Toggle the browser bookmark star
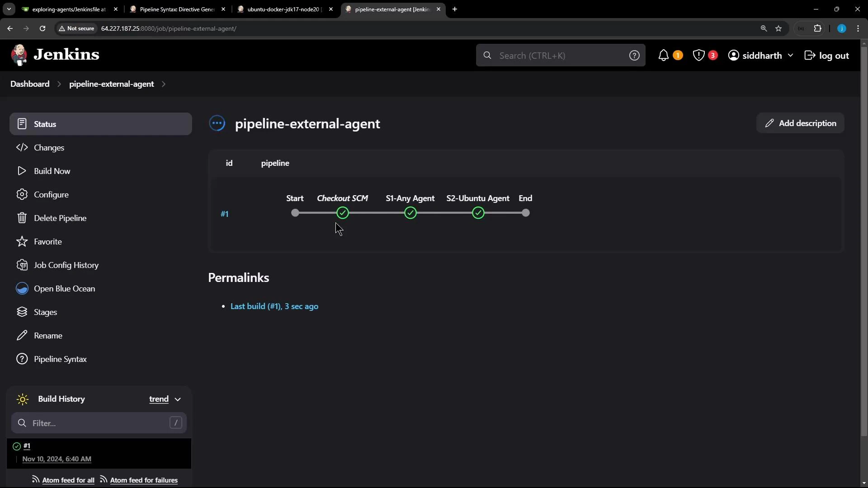 (x=778, y=28)
